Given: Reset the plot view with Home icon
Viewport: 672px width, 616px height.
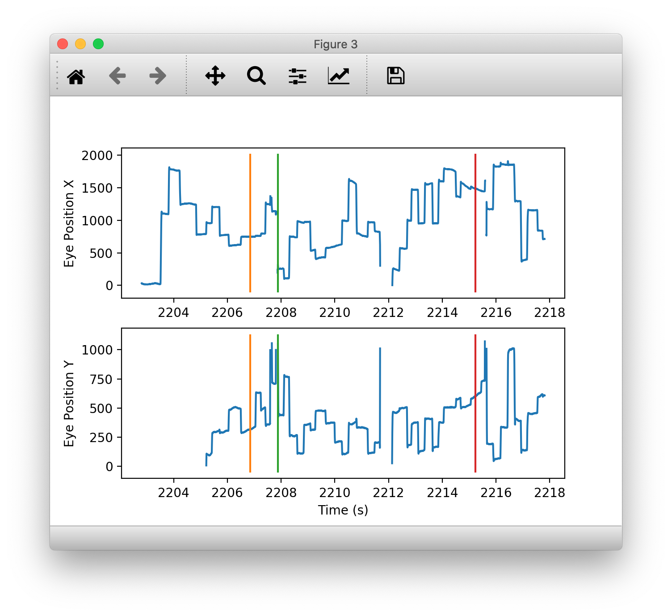Looking at the screenshot, I should tap(76, 76).
